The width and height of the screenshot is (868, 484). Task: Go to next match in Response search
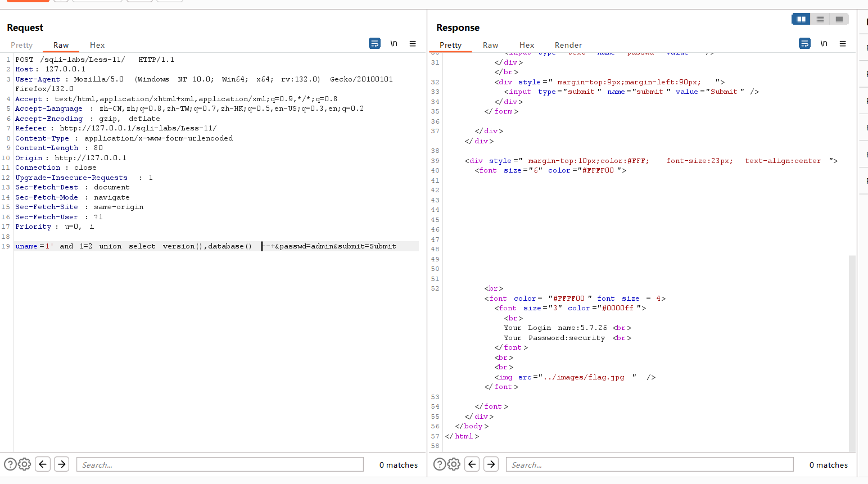click(x=491, y=464)
